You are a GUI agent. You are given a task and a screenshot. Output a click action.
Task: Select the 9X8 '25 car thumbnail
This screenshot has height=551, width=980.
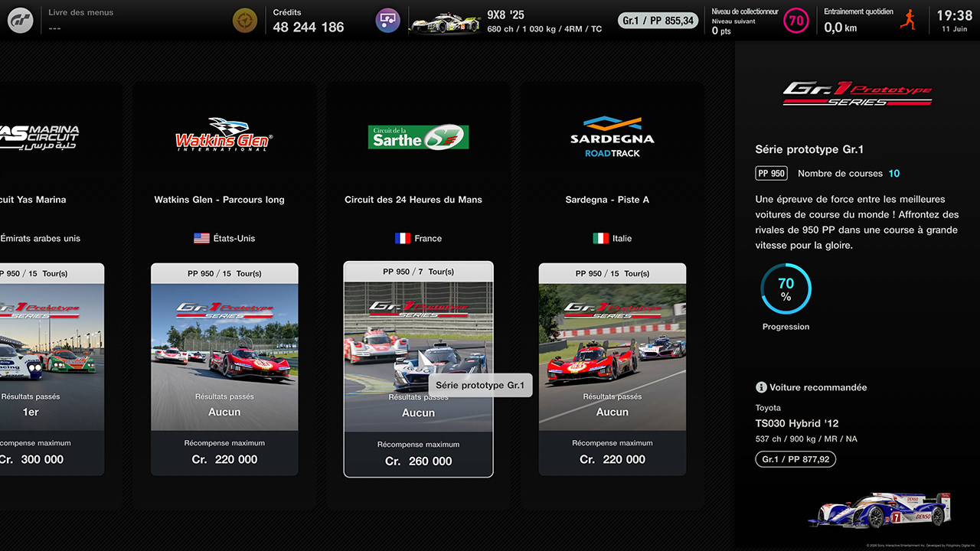point(445,23)
